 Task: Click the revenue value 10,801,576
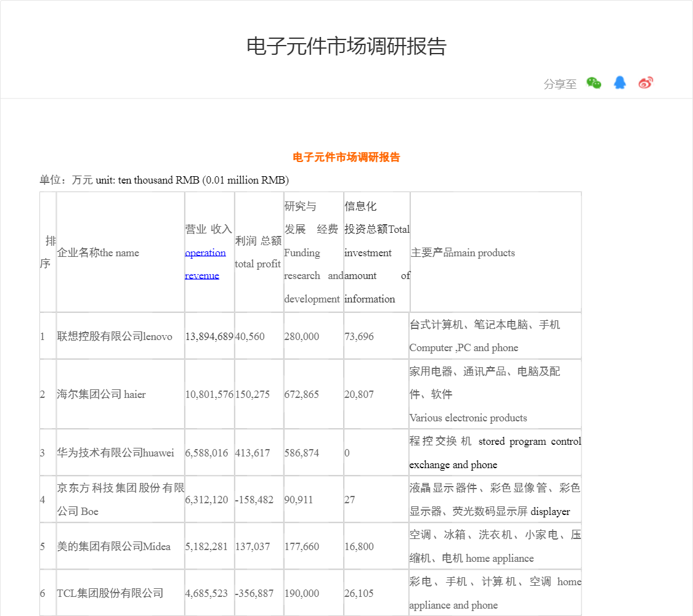209,394
